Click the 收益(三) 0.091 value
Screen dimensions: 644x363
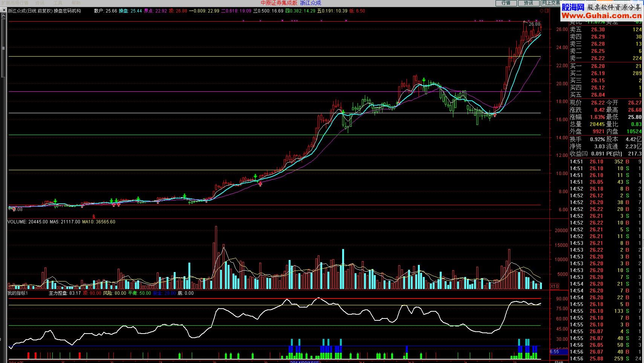pyautogui.click(x=598, y=154)
